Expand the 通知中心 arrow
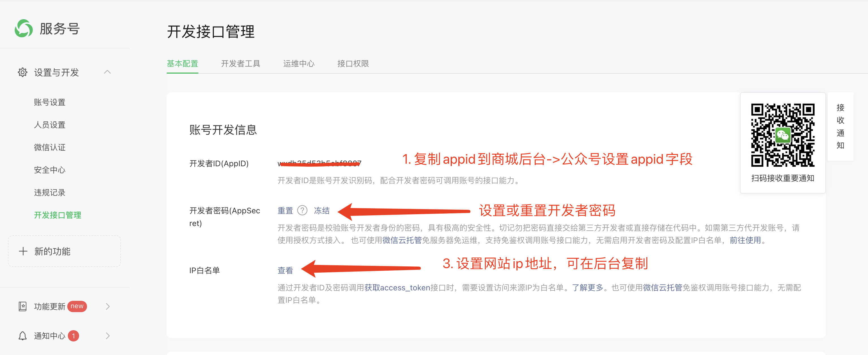 click(107, 336)
